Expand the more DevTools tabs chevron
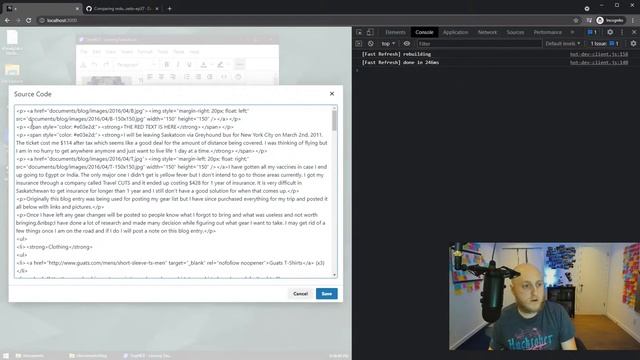This screenshot has width=640, height=360. (x=572, y=32)
